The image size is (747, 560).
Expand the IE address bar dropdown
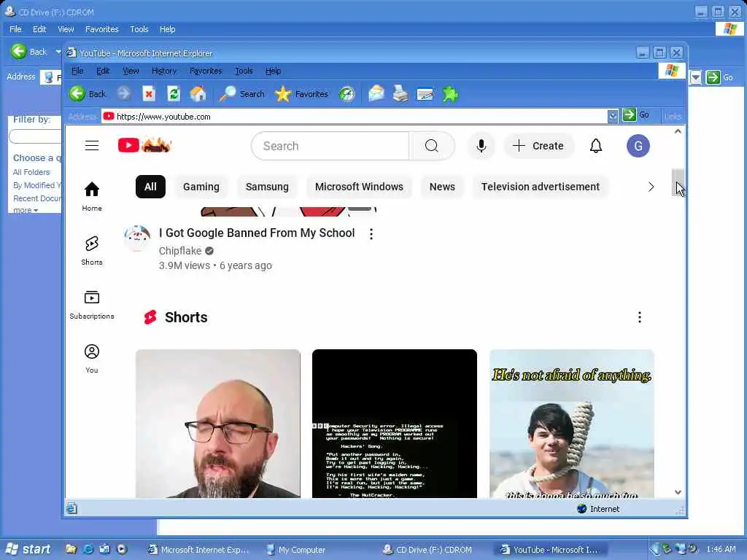[x=613, y=116]
